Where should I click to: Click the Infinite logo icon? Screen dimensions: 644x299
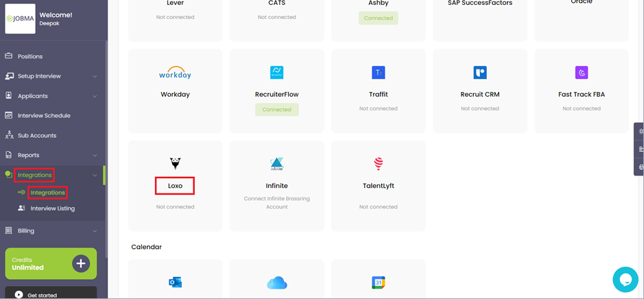pos(277,164)
